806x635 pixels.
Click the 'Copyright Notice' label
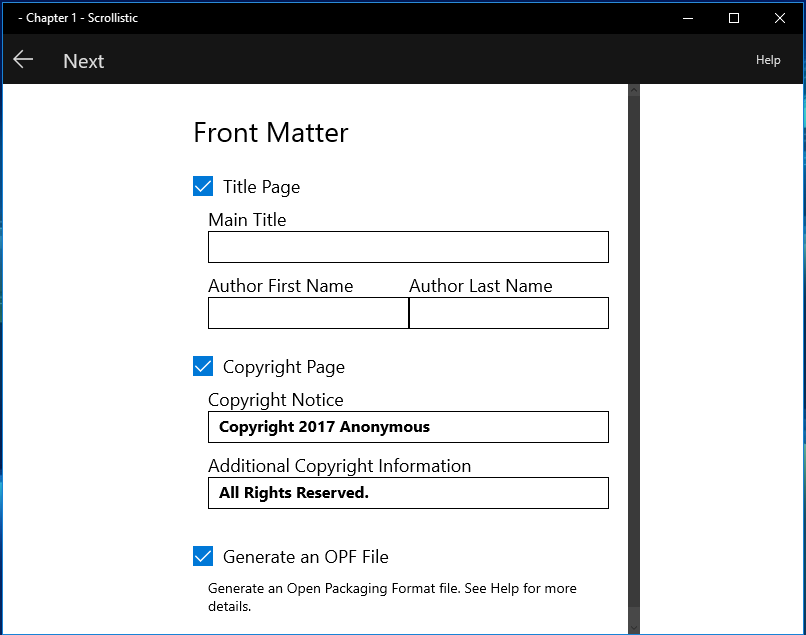point(276,400)
